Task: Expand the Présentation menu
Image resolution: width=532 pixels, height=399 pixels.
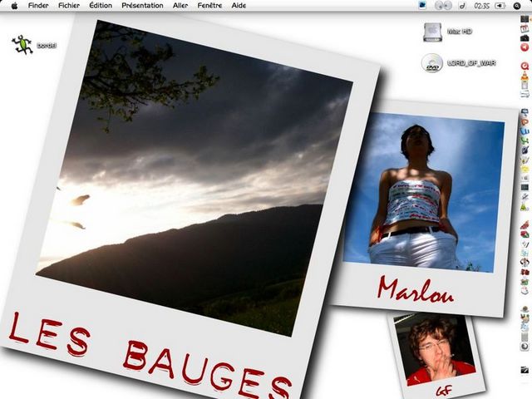Action: coord(142,5)
